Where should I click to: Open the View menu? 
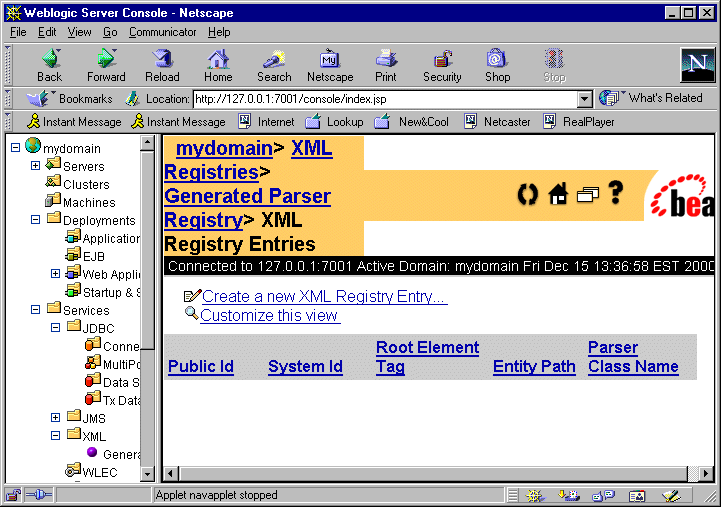click(x=80, y=32)
